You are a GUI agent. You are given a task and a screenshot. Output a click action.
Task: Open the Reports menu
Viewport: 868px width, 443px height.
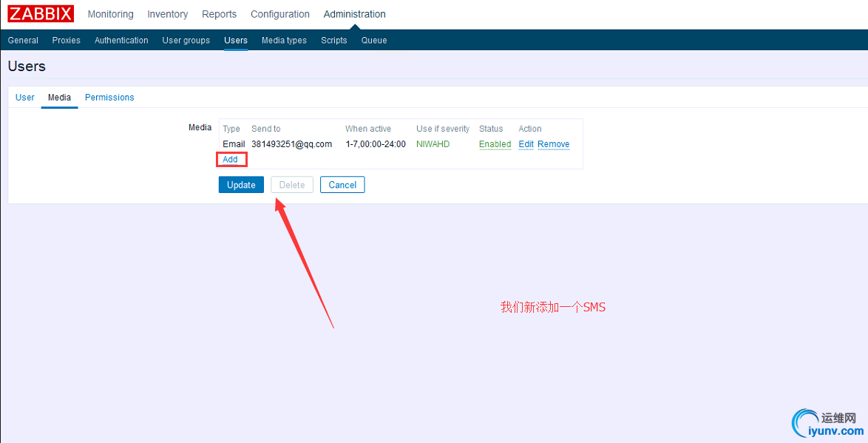coord(219,14)
